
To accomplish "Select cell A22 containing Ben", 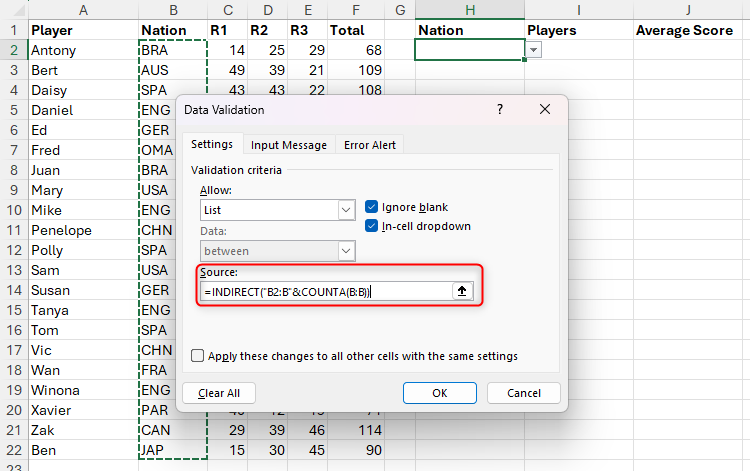I will pyautogui.click(x=80, y=450).
